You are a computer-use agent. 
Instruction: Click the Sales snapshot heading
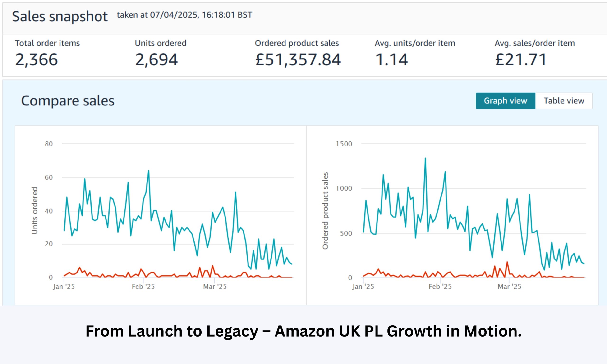[60, 17]
